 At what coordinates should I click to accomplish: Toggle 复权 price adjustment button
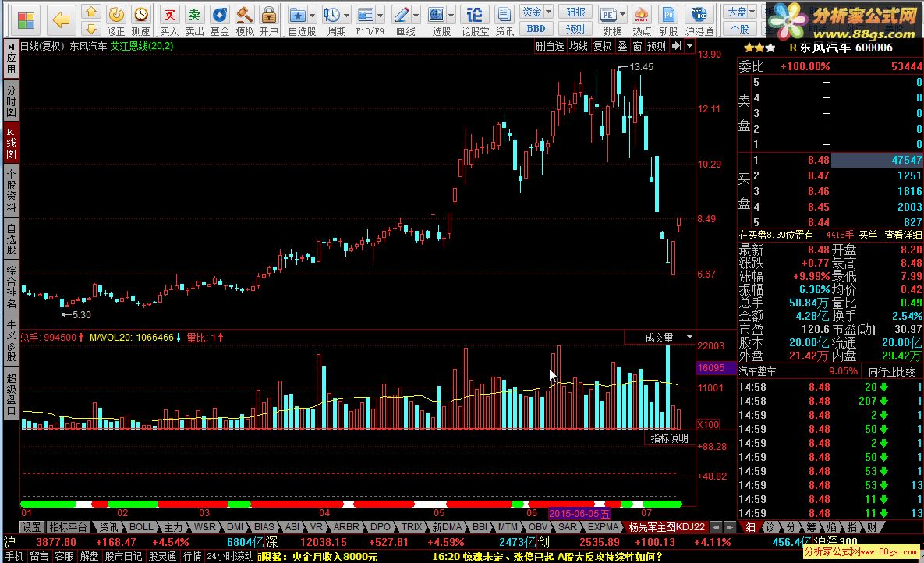pyautogui.click(x=602, y=46)
